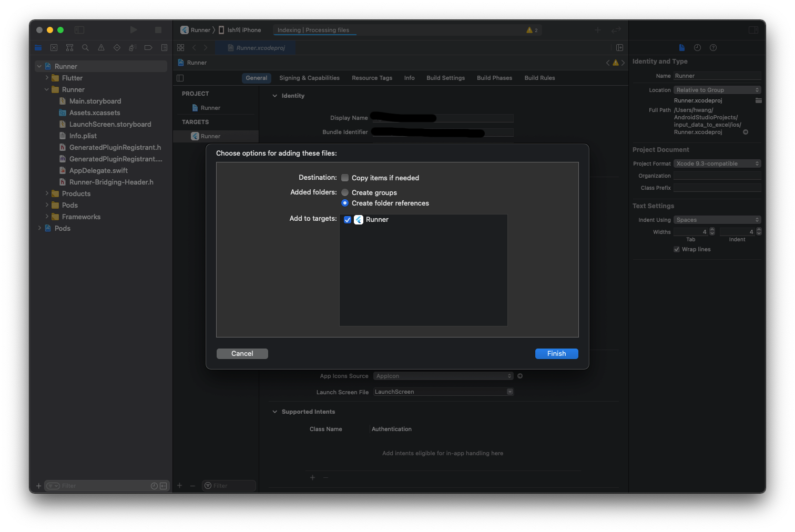Open the Find navigator magnifier icon
Screen dimensions: 795x532
point(85,48)
